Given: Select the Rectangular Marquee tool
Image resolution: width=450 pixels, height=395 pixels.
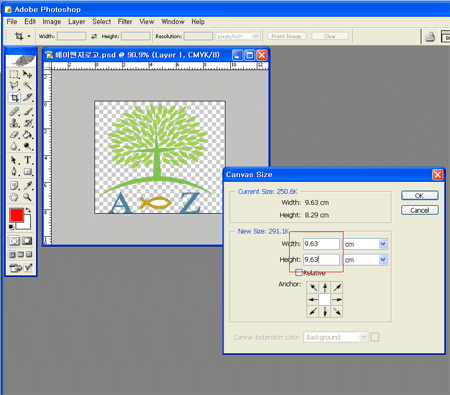Looking at the screenshot, I should click(x=14, y=74).
